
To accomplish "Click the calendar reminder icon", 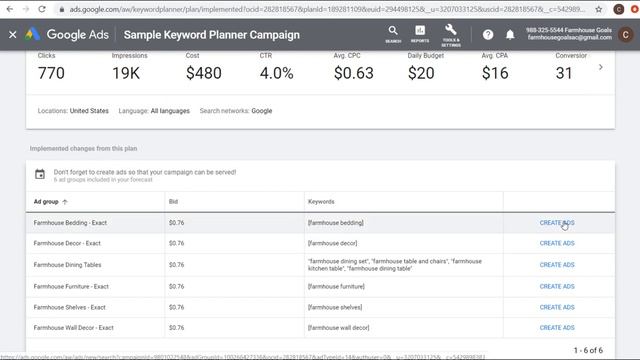I will [x=40, y=174].
